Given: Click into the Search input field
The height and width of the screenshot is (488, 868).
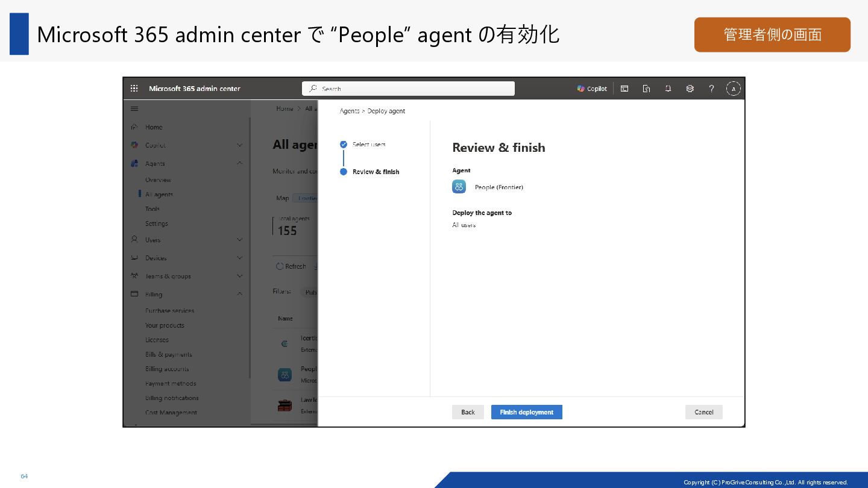Looking at the screenshot, I should coord(408,89).
